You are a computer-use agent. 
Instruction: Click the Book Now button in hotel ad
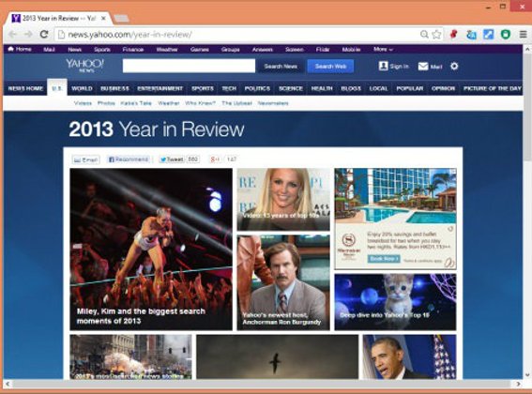coord(384,259)
